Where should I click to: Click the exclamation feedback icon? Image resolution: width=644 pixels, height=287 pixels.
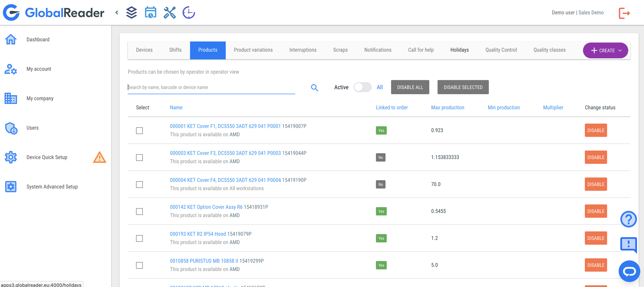pyautogui.click(x=628, y=244)
